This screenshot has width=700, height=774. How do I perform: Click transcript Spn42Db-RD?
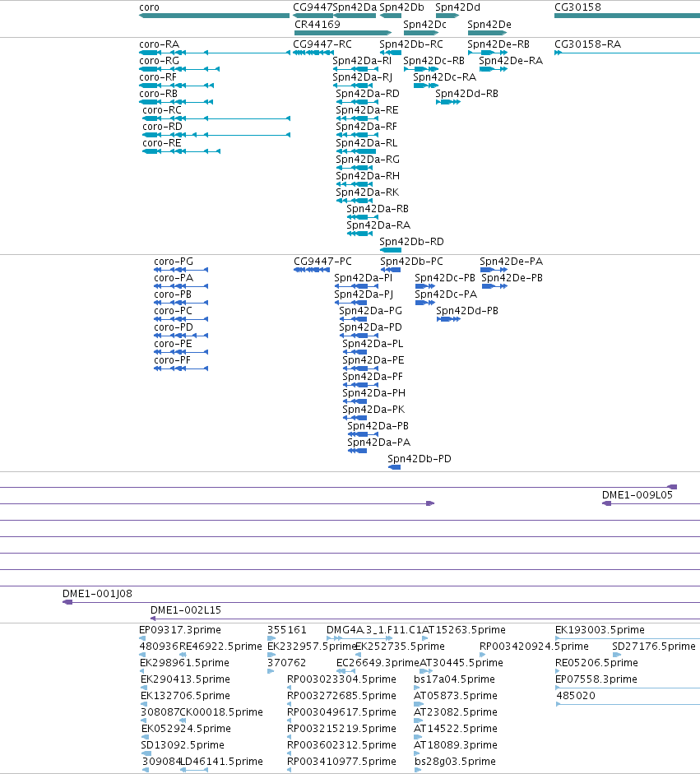click(x=391, y=250)
